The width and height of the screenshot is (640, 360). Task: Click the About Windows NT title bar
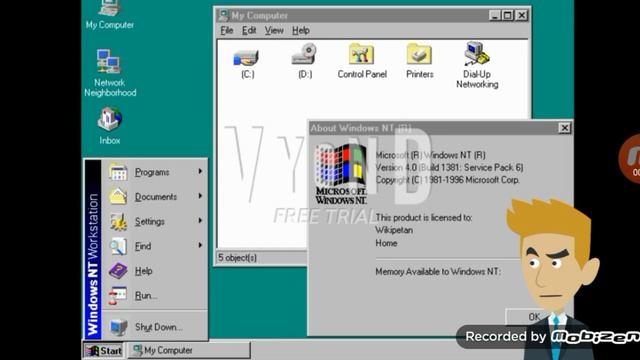pos(440,128)
